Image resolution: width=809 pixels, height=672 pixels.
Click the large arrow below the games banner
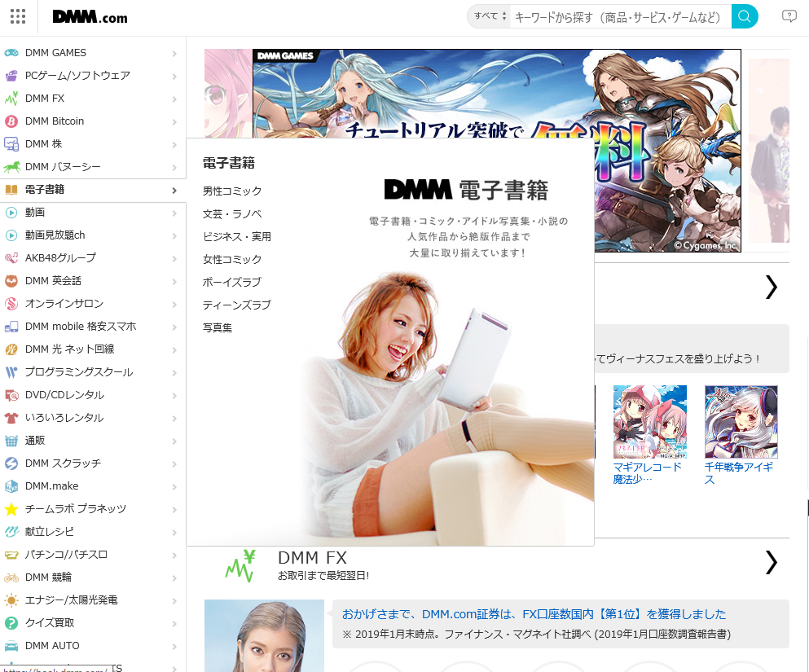[x=771, y=287]
